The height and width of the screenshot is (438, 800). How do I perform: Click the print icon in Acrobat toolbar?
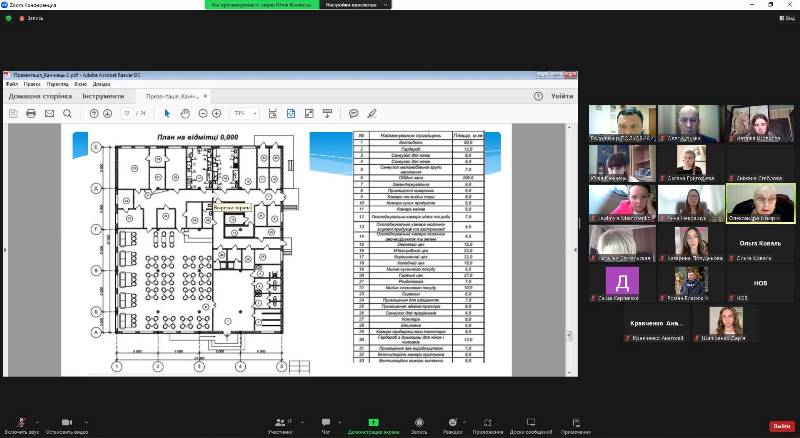coord(31,114)
